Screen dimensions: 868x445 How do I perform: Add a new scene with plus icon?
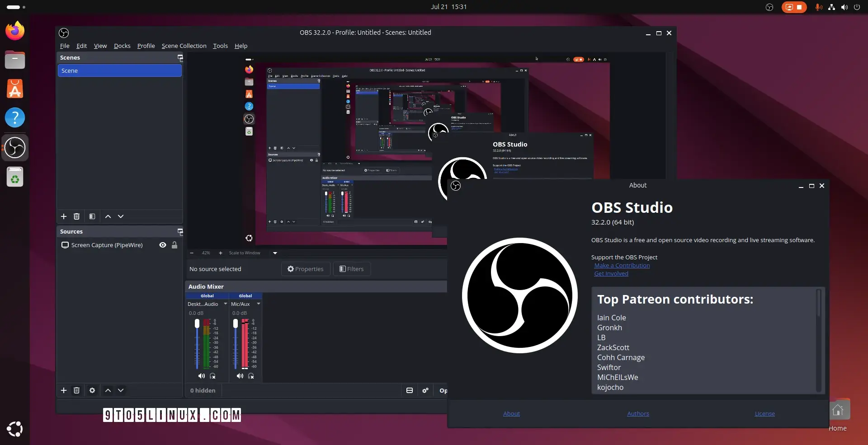click(64, 216)
